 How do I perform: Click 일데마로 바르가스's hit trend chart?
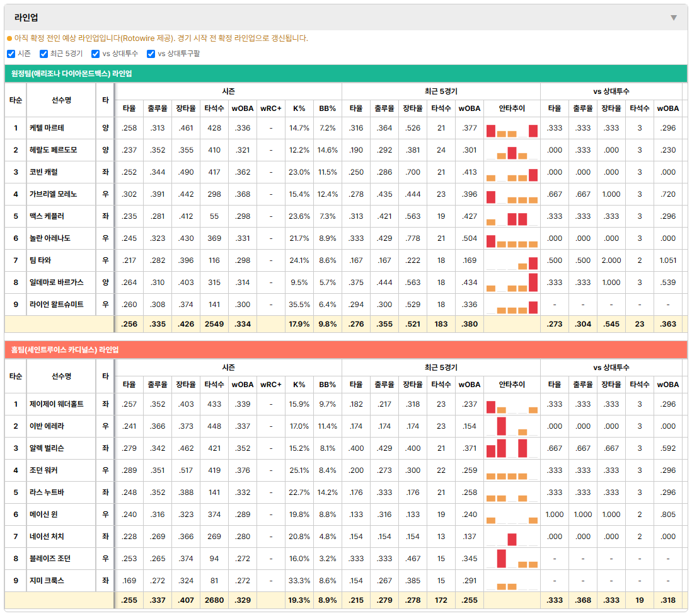pos(512,283)
